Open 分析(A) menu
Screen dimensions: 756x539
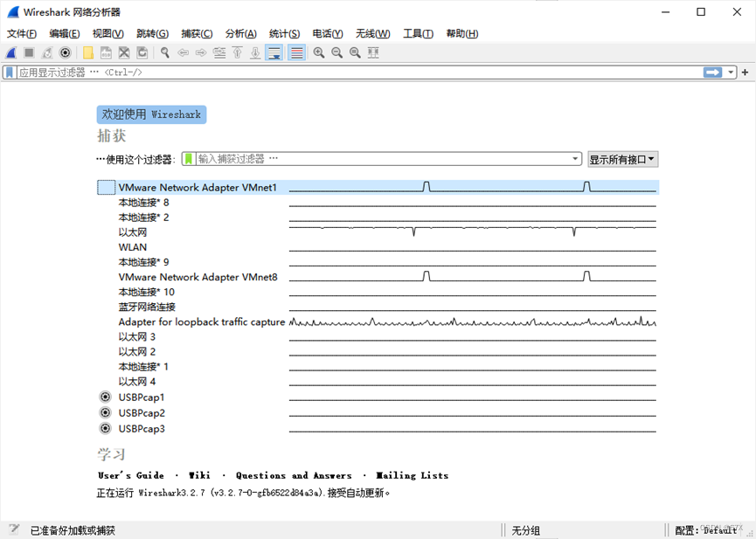click(240, 33)
